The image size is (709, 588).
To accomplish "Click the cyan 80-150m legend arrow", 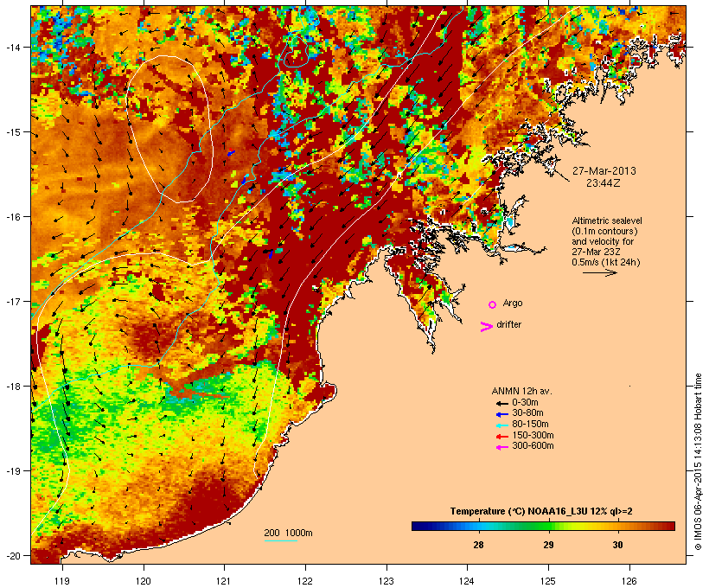I will (501, 425).
